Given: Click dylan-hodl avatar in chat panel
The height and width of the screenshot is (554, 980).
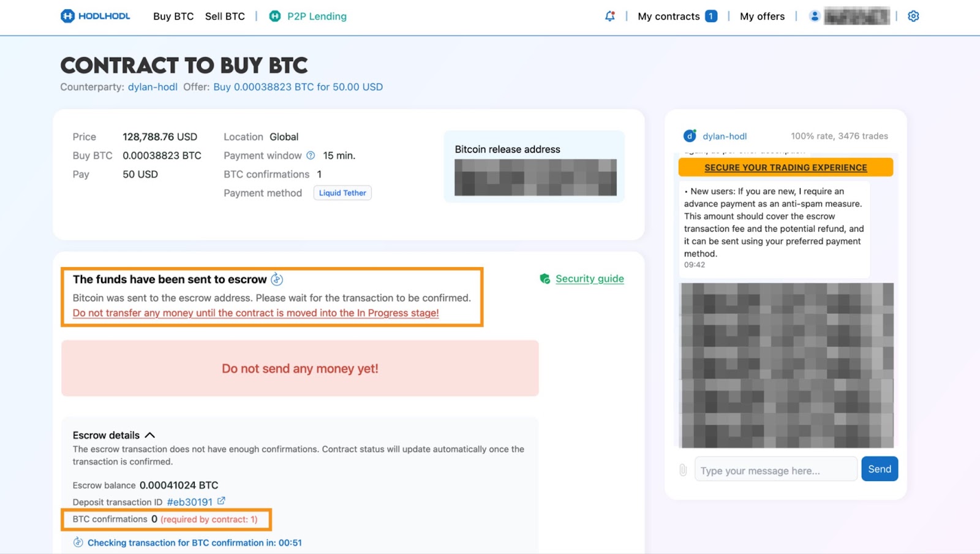Looking at the screenshot, I should click(690, 136).
